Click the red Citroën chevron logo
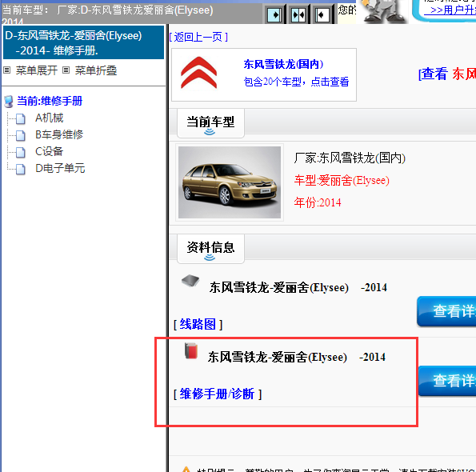 [199, 73]
